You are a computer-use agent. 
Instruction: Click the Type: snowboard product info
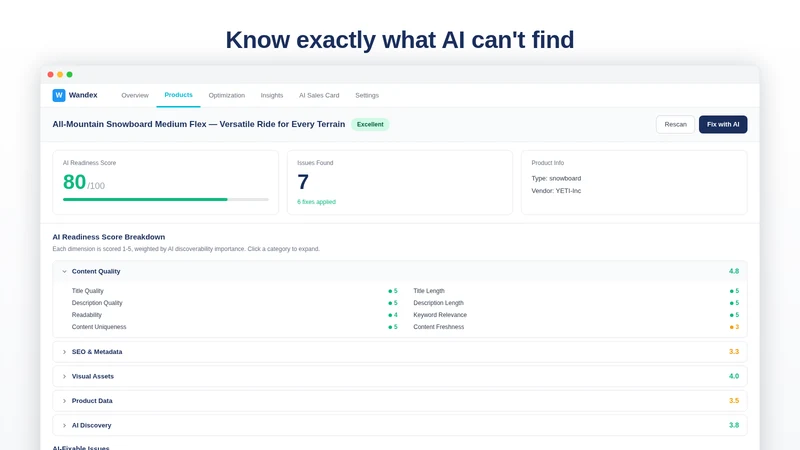[556, 179]
